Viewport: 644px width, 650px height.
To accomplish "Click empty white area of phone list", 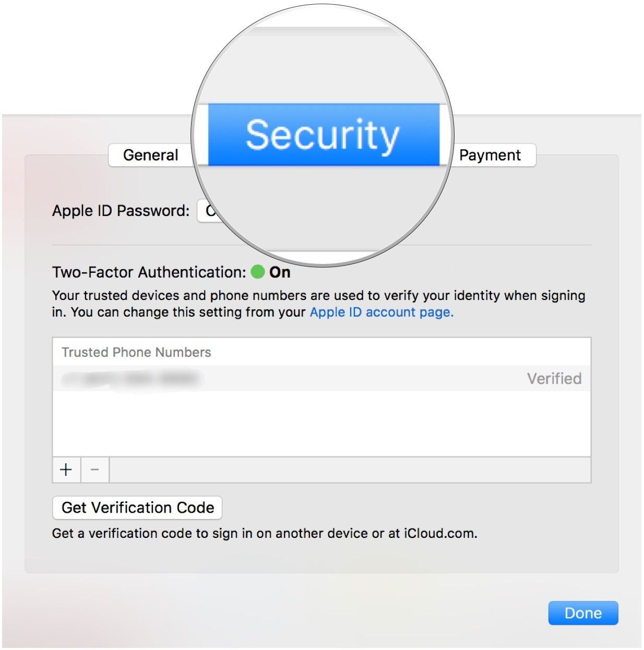I will pyautogui.click(x=321, y=424).
